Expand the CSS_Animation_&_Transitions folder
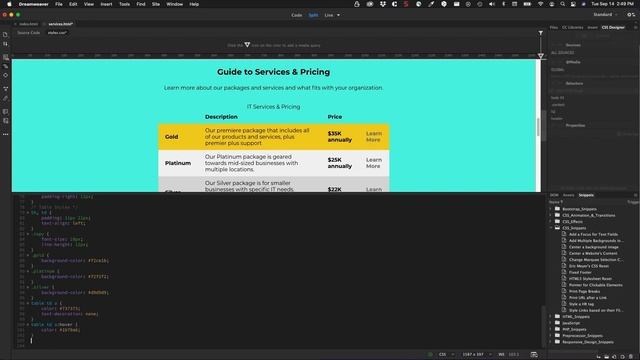640x360 pixels. 551,215
